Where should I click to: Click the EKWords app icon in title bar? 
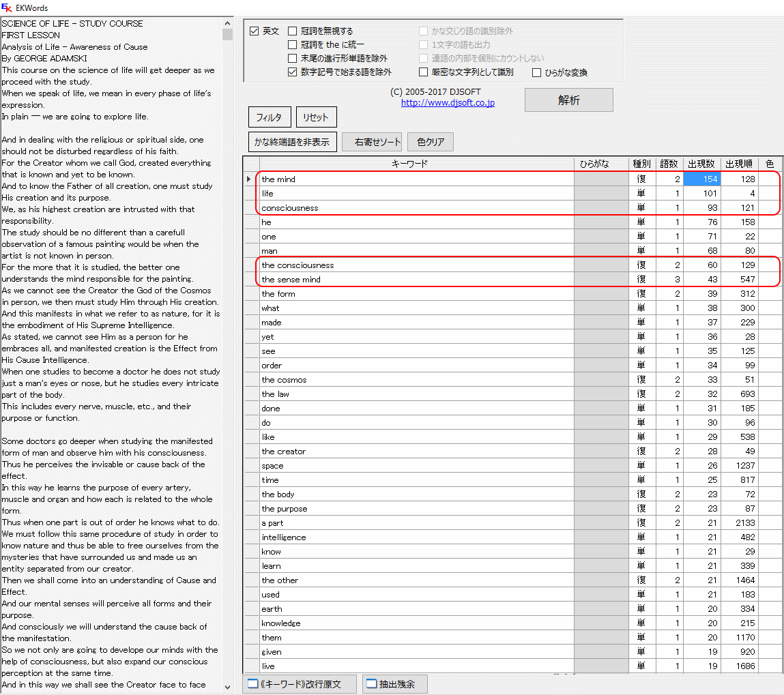[x=7, y=8]
